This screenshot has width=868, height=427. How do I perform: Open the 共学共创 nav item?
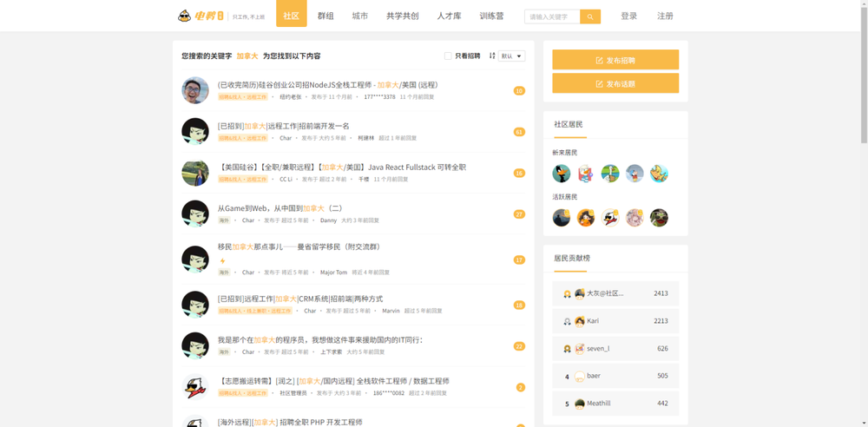(403, 16)
